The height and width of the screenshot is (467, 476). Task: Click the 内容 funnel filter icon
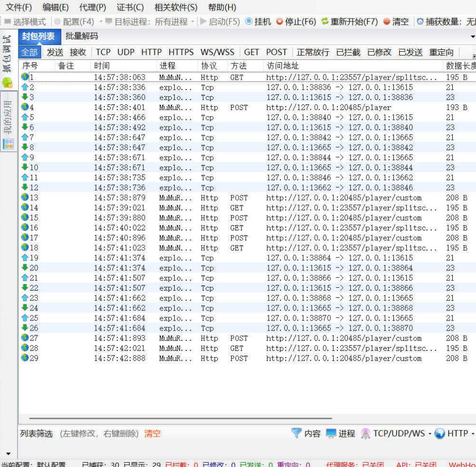pos(296,433)
